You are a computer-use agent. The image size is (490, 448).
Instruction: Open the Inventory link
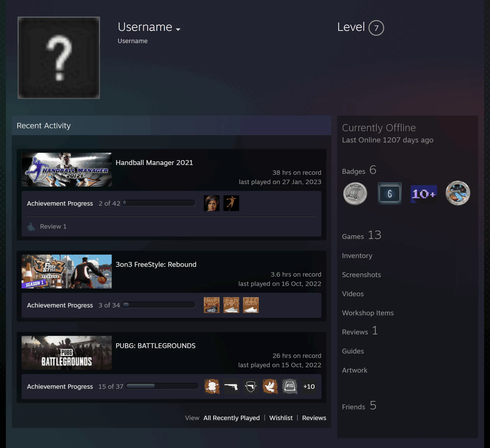(357, 255)
